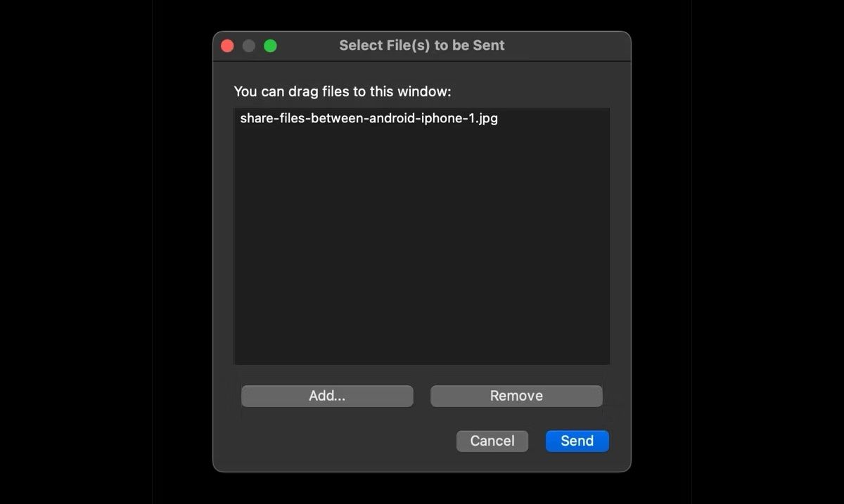Click Cancel to dismiss the dialog

pos(492,441)
